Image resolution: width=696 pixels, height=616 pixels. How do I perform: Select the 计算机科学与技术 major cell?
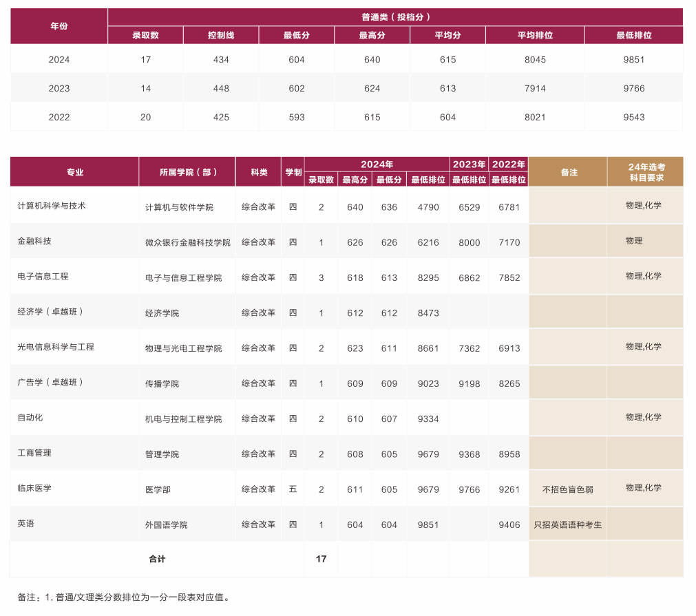pyautogui.click(x=50, y=204)
